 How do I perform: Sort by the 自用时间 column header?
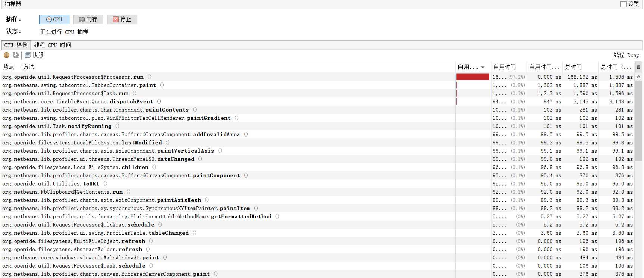[509, 67]
